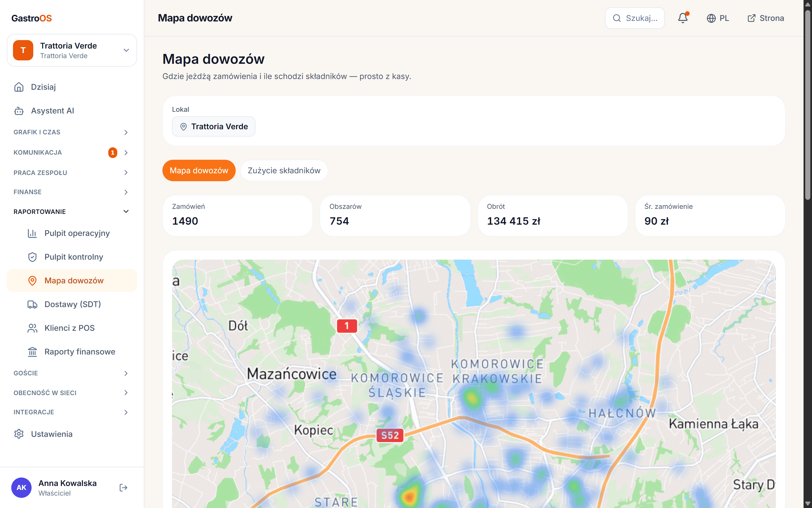Click the Dostawy (SDT) truck icon
The height and width of the screenshot is (508, 812).
coord(32,305)
